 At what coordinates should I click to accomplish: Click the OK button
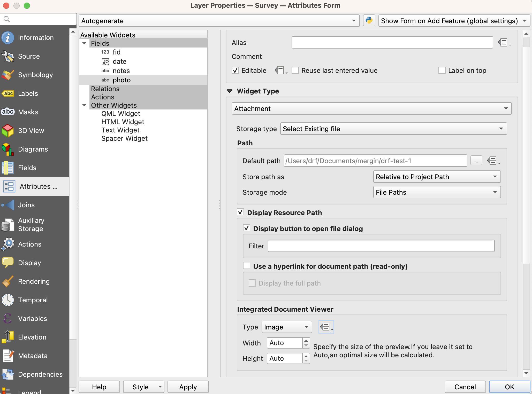510,387
